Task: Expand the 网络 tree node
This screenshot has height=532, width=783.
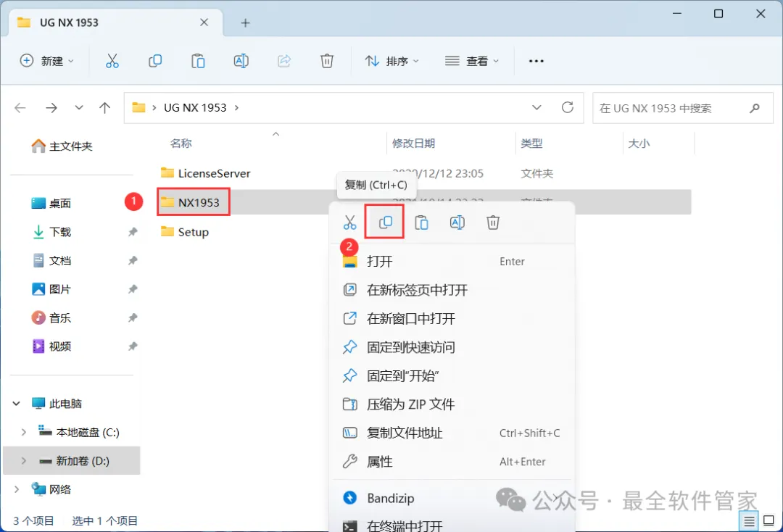Action: click(17, 489)
